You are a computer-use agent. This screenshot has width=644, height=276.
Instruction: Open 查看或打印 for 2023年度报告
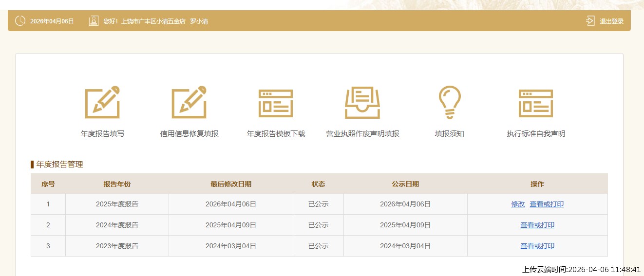click(x=537, y=246)
